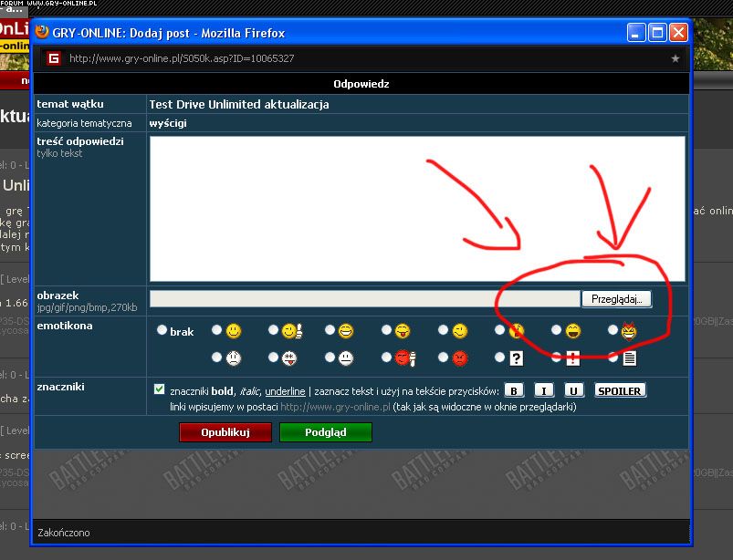Click the bookmark star in address bar
Screen dimensions: 733x560
click(x=675, y=58)
